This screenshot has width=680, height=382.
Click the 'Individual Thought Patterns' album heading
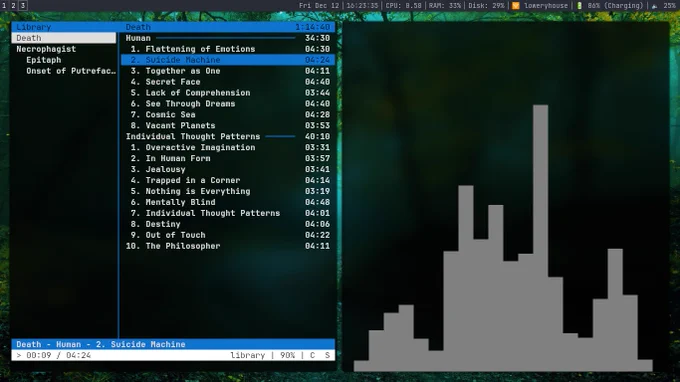(193, 137)
